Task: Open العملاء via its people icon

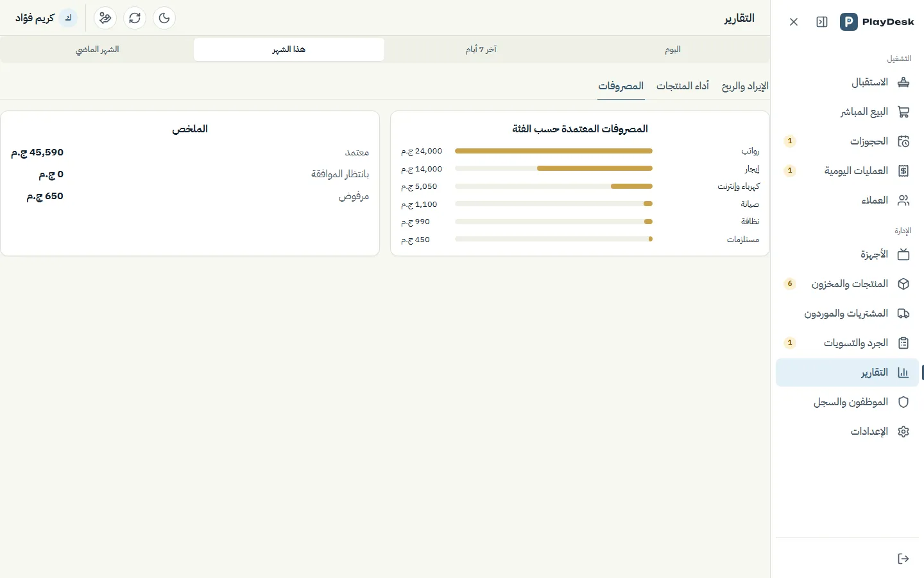Action: (x=903, y=200)
